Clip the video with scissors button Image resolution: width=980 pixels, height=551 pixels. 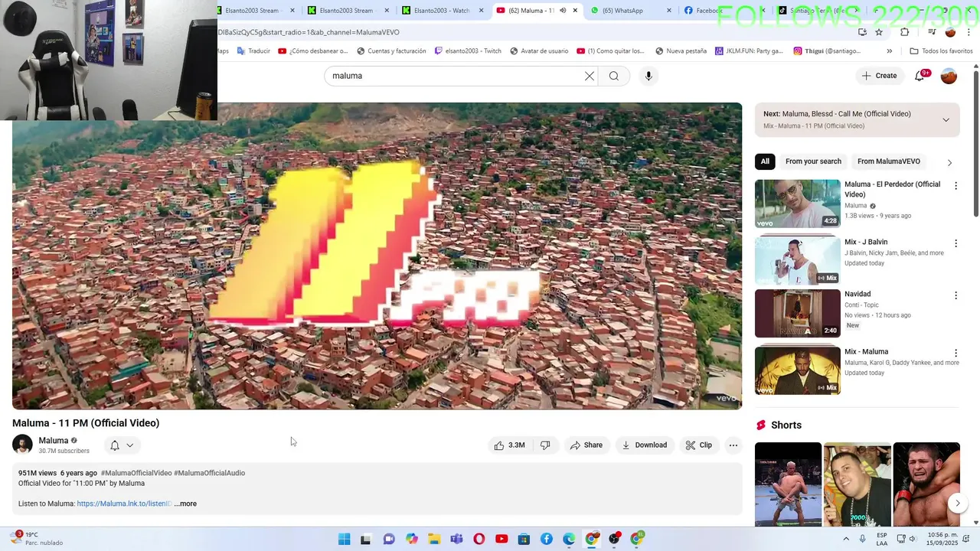[699, 445]
